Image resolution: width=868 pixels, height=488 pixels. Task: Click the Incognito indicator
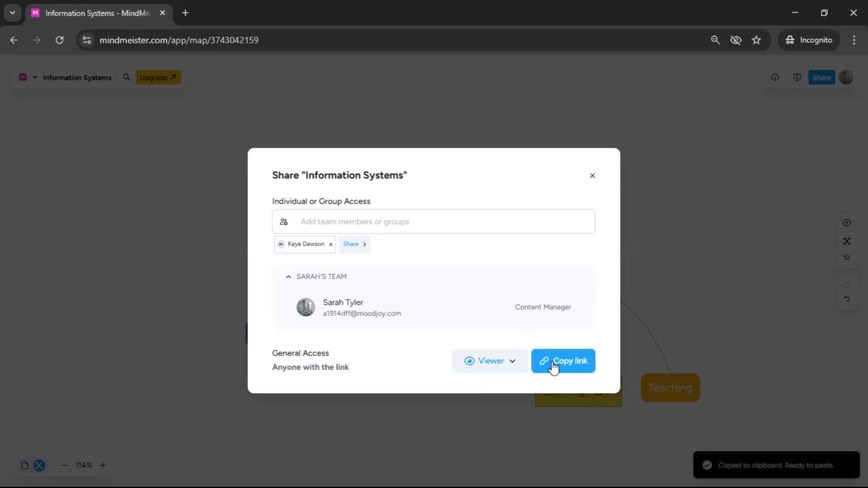tap(808, 40)
